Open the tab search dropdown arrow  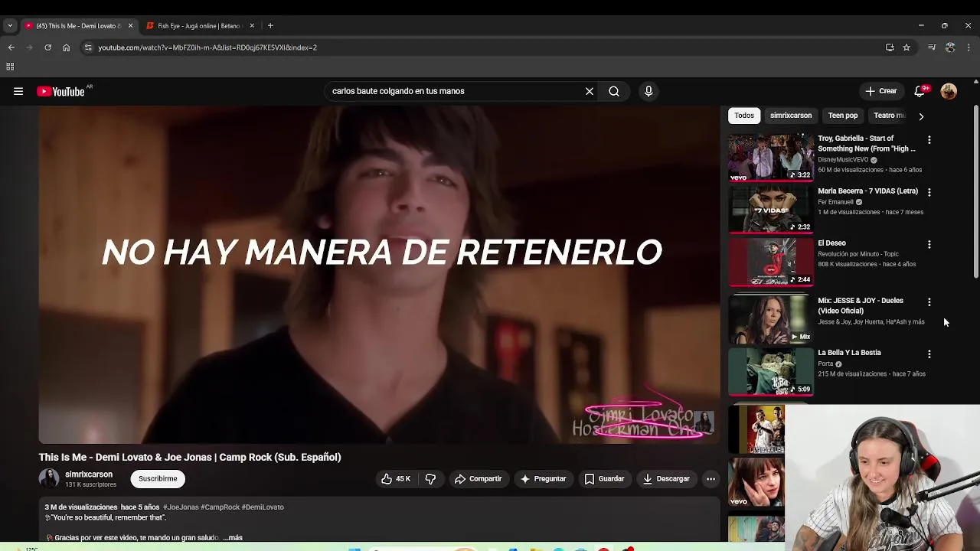coord(10,26)
